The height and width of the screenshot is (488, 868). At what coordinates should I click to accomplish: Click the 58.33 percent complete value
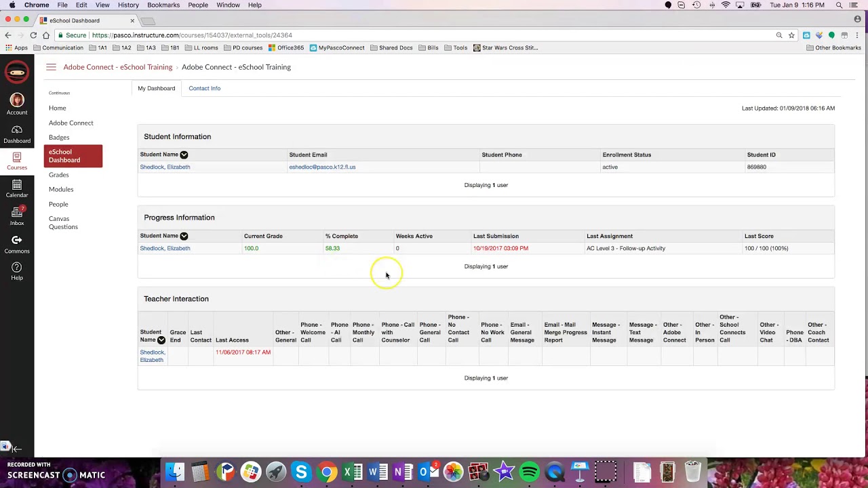pos(332,248)
